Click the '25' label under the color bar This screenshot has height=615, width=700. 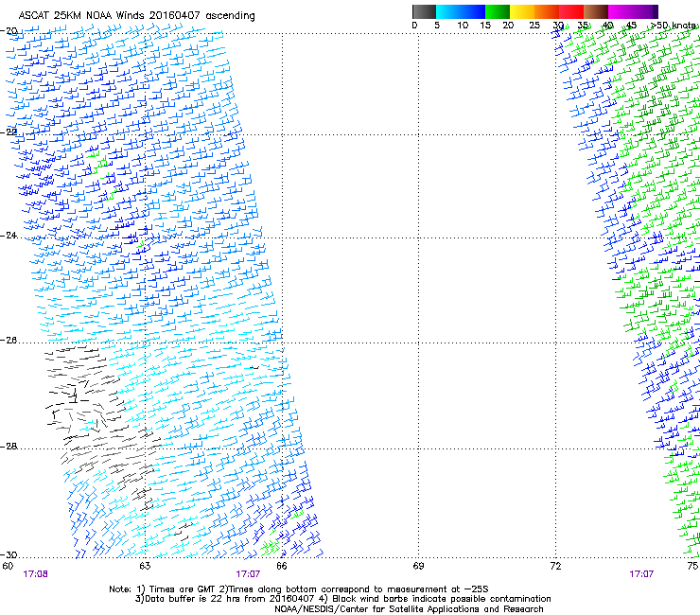point(534,26)
